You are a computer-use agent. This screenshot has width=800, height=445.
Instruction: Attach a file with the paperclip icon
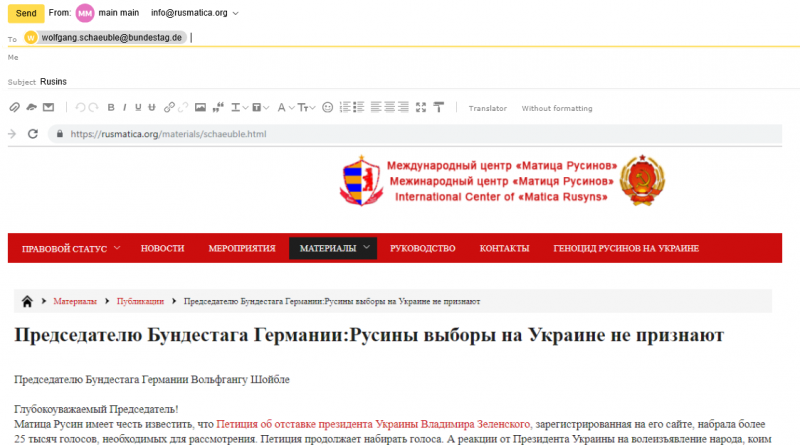click(x=14, y=107)
